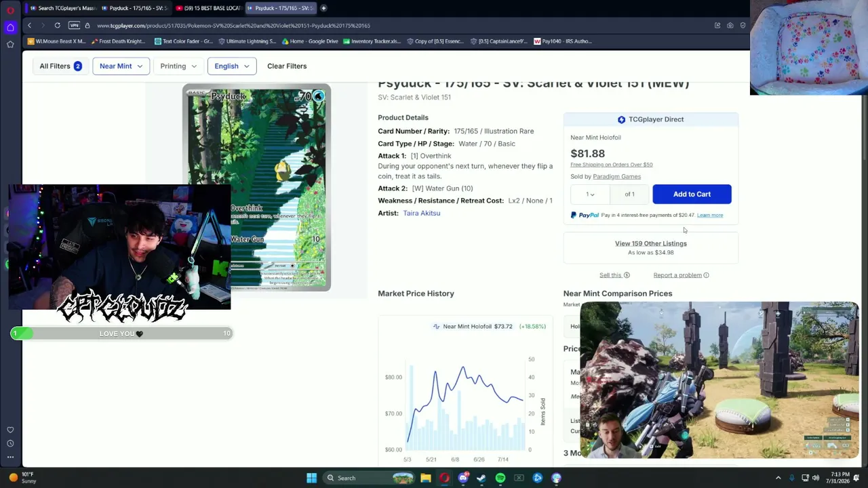Expand the English language dropdown
868x488 pixels.
click(x=232, y=66)
